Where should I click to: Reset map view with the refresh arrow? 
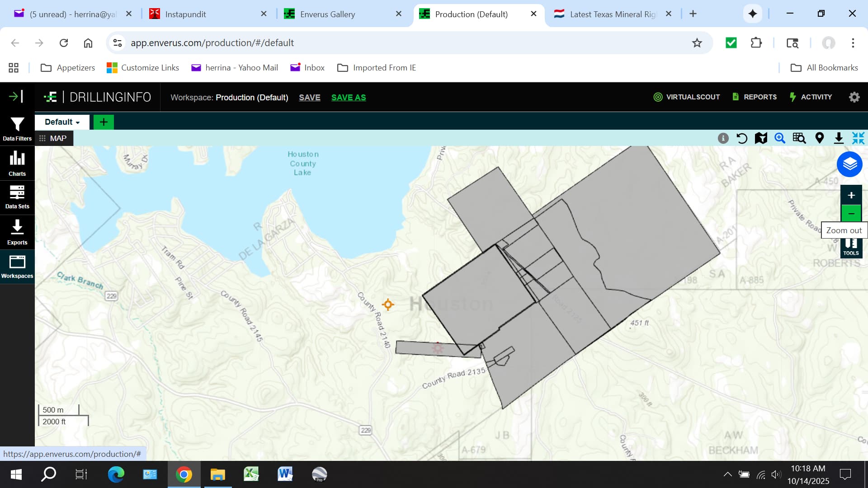tap(742, 138)
